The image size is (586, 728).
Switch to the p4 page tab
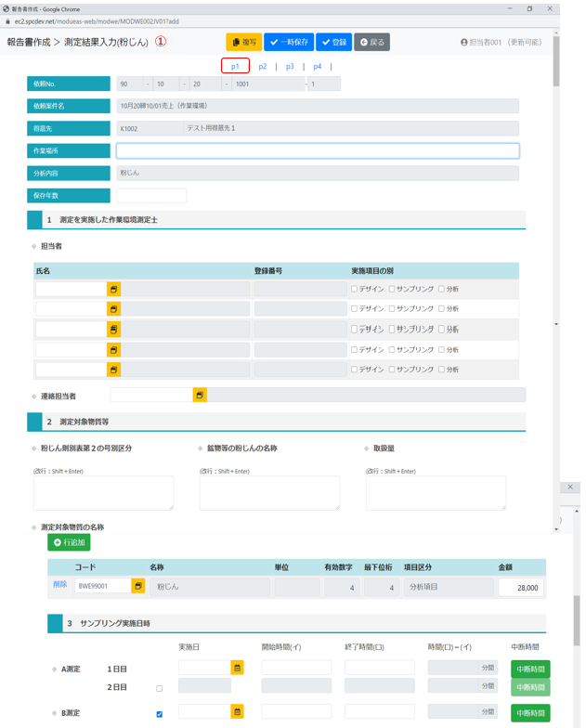point(318,67)
